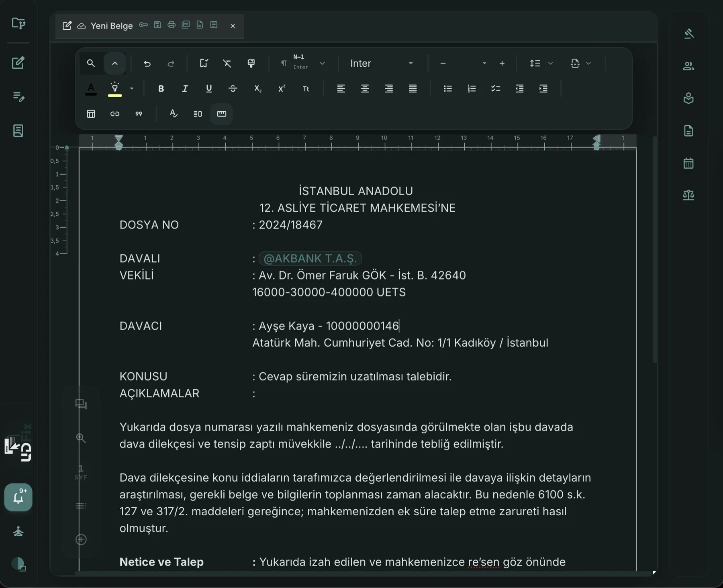This screenshot has width=723, height=588.
Task: Insert a table
Action: 91,114
